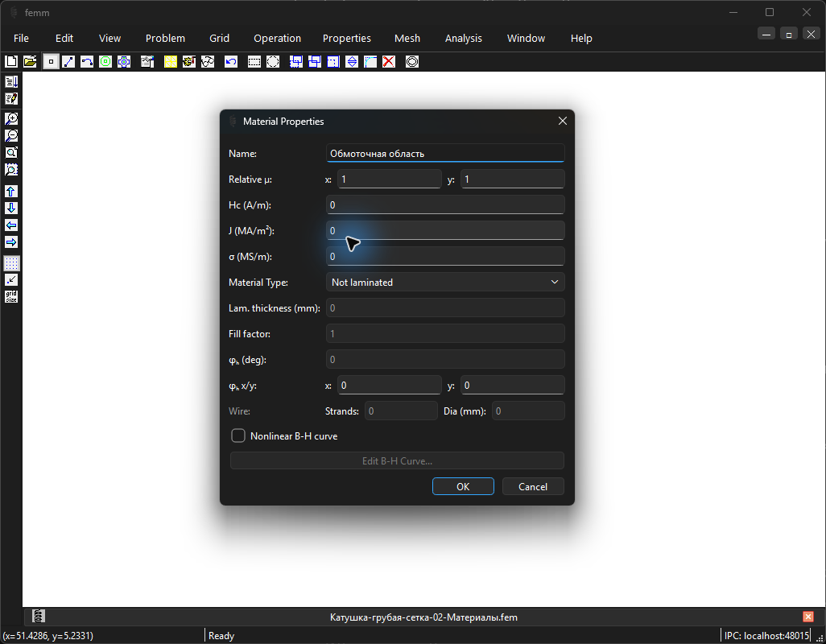The image size is (826, 644).
Task: Open the Mesh menu
Action: coord(407,39)
